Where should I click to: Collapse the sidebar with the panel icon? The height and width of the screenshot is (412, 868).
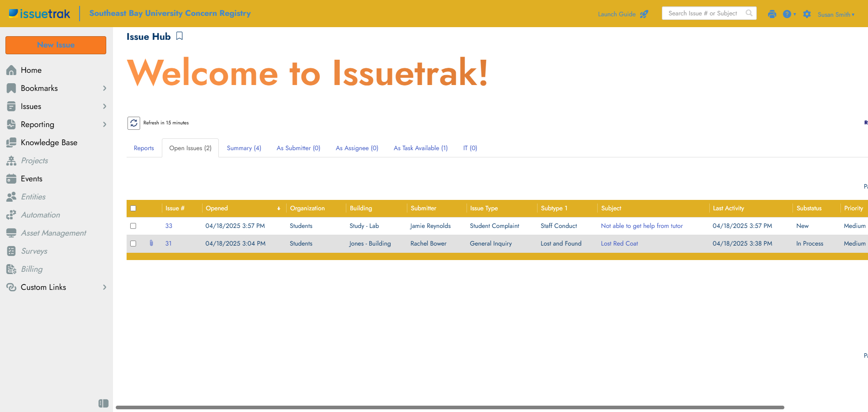[x=104, y=403]
